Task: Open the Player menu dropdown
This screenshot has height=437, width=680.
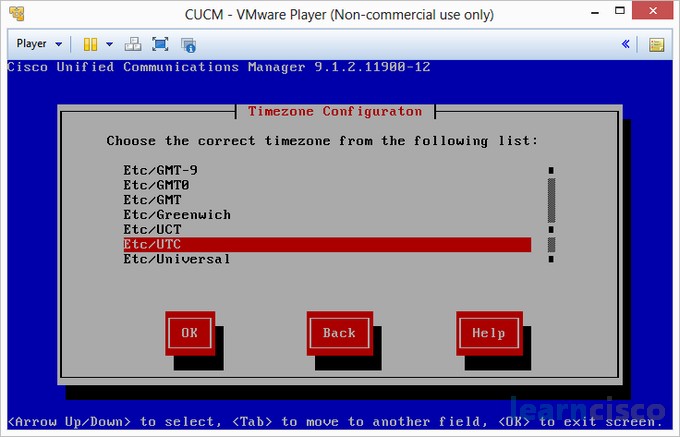Action: (40, 44)
